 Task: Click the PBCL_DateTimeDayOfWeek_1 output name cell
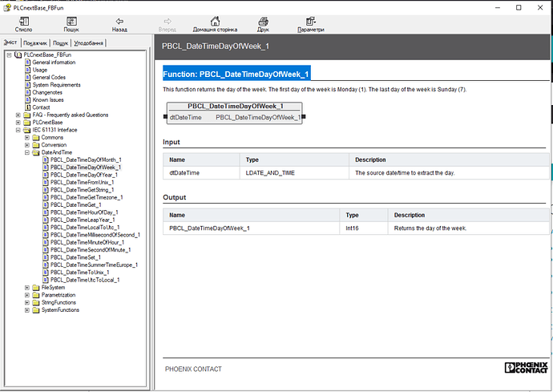pos(252,228)
